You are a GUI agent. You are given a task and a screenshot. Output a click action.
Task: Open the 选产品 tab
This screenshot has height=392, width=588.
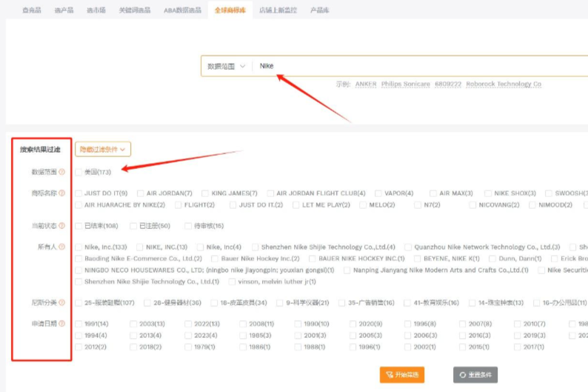click(x=64, y=10)
